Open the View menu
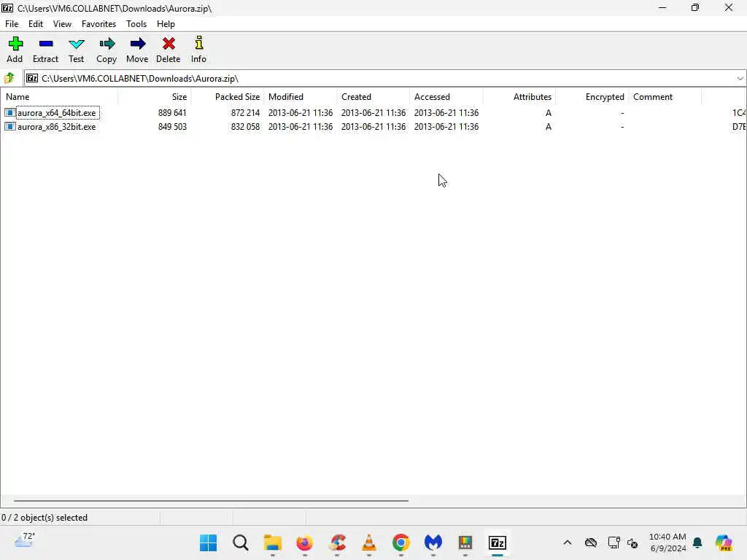The image size is (747, 560). [62, 24]
